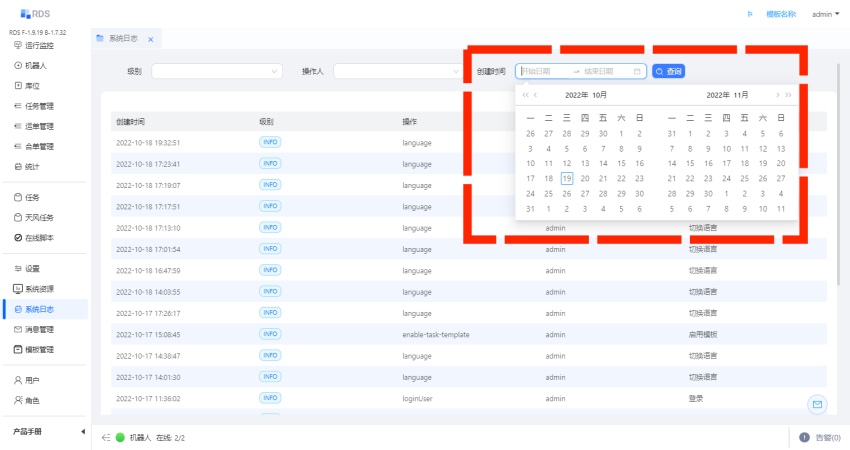Open 任务管理 in the sidebar
Image resolution: width=850 pixels, height=450 pixels.
tap(39, 106)
